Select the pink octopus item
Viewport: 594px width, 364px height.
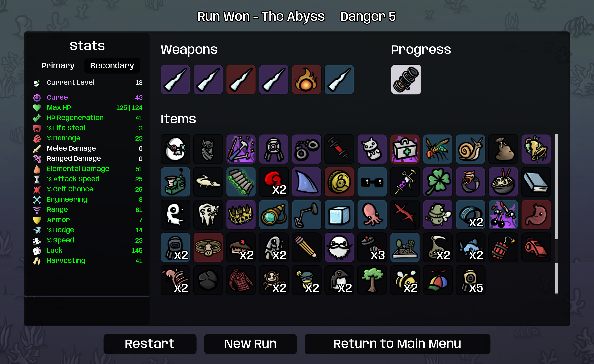pos(372,214)
